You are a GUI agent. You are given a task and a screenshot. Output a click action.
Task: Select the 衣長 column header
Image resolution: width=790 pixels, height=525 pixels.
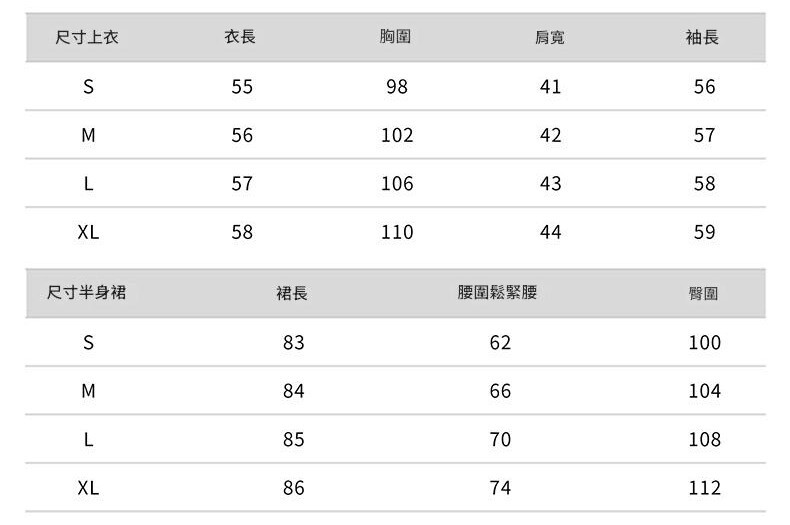(x=240, y=37)
